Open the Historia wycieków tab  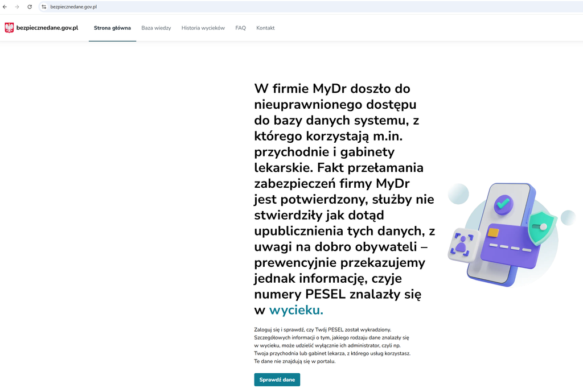203,28
